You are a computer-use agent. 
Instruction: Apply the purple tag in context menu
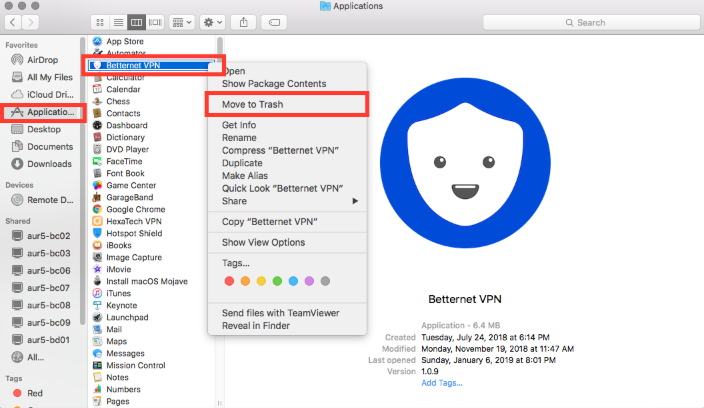(309, 281)
